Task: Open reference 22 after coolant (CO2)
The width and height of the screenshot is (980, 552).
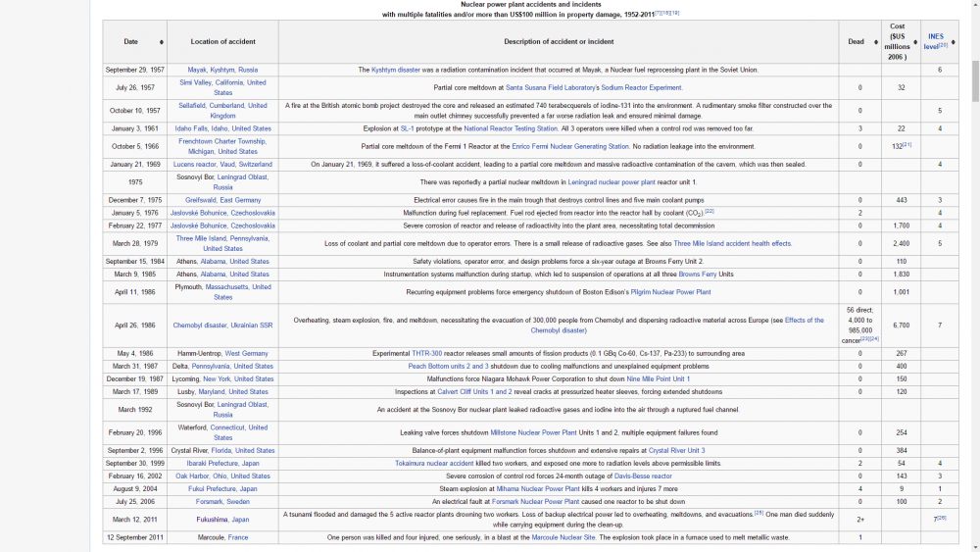Action: tap(710, 212)
